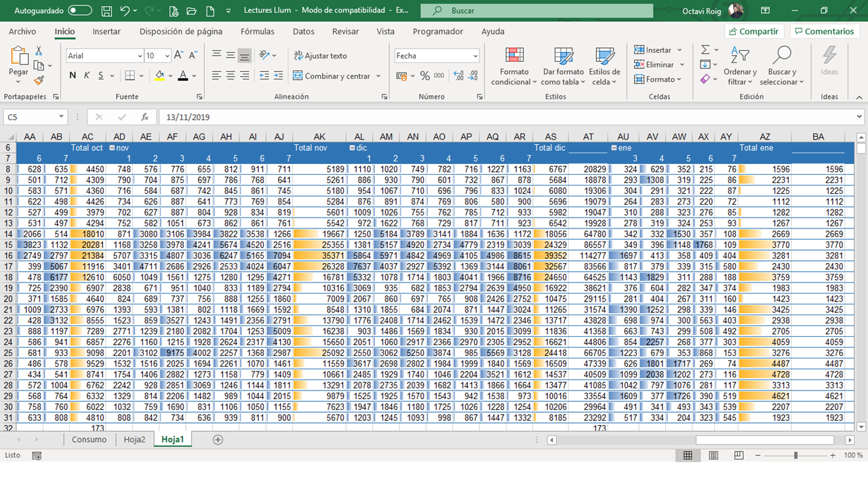868x488 pixels.
Task: Open Estilos de celda gallery
Action: coord(604,66)
